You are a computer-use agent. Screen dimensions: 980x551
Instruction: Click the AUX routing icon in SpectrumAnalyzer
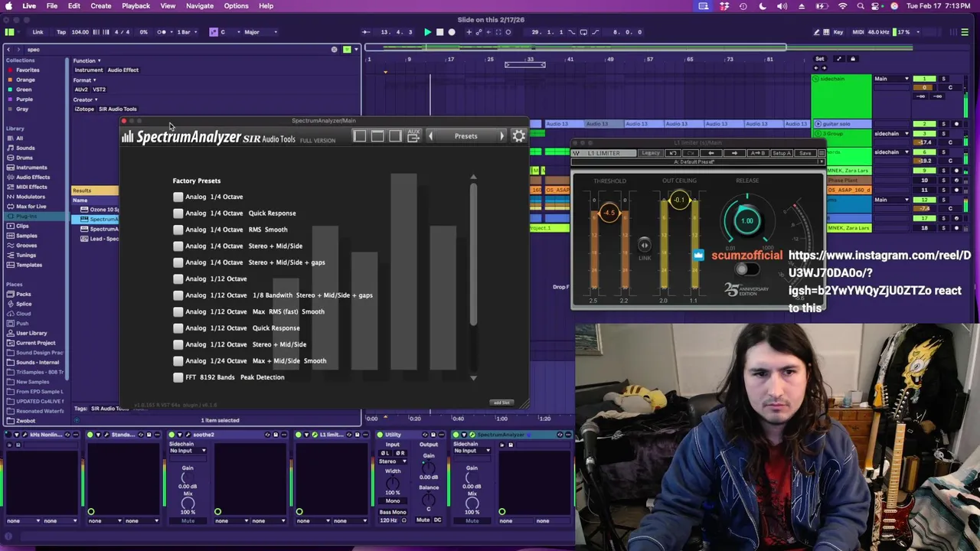coord(413,136)
